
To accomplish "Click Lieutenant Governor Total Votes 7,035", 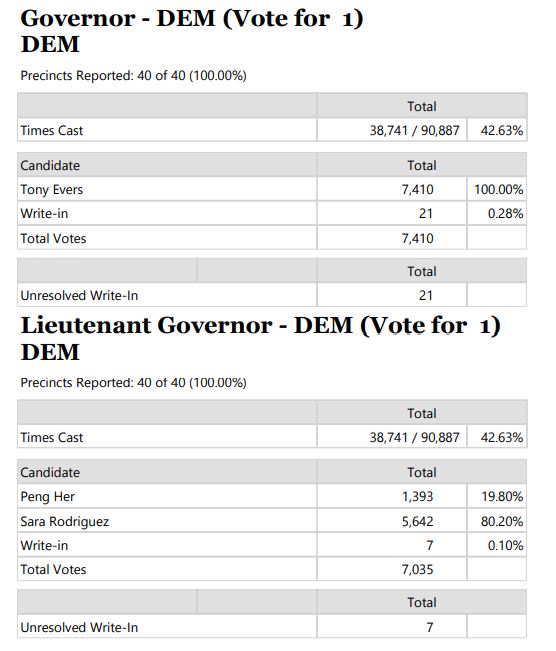I will tap(417, 569).
